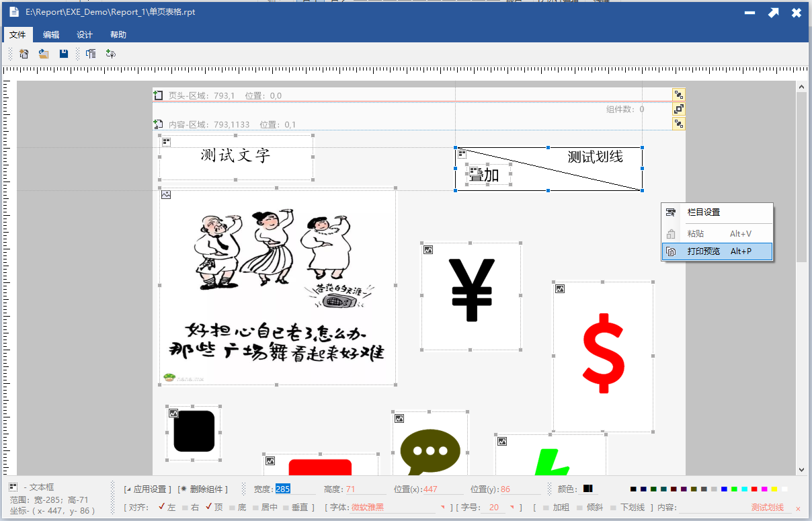Viewport: 812px width, 521px height.
Task: Click the image icon of the red rectangle picture
Action: pos(270,461)
